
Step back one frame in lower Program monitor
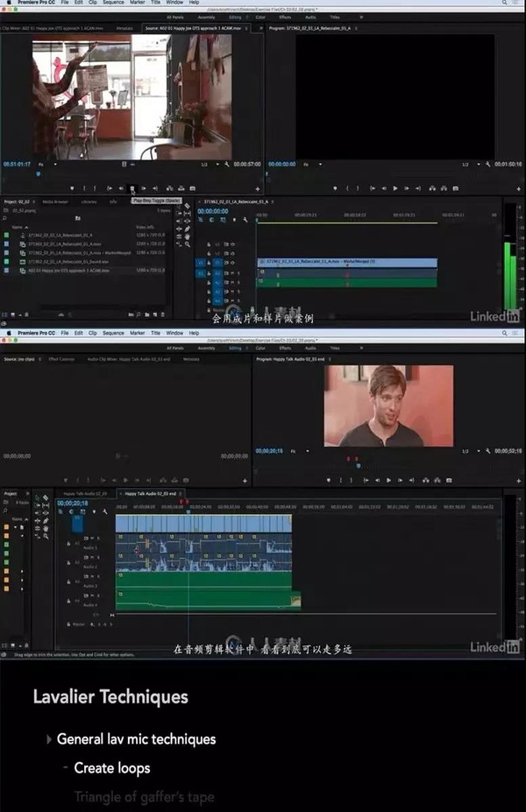(x=377, y=481)
